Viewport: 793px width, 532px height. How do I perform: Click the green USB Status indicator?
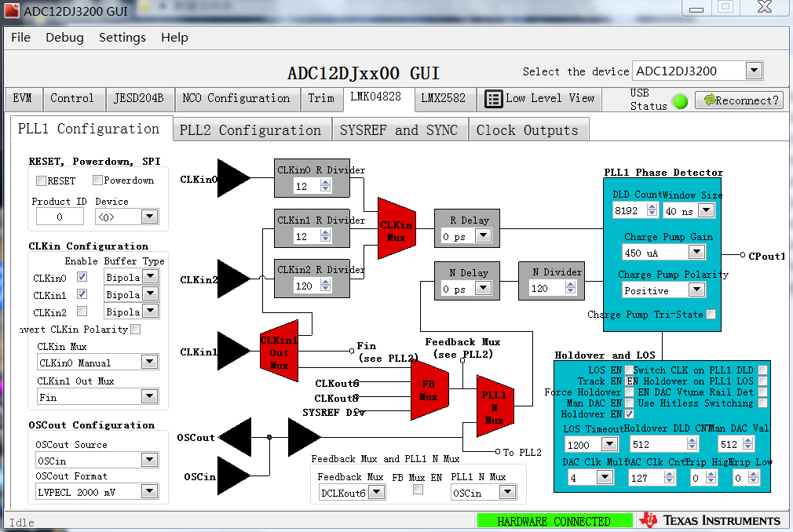tap(681, 101)
